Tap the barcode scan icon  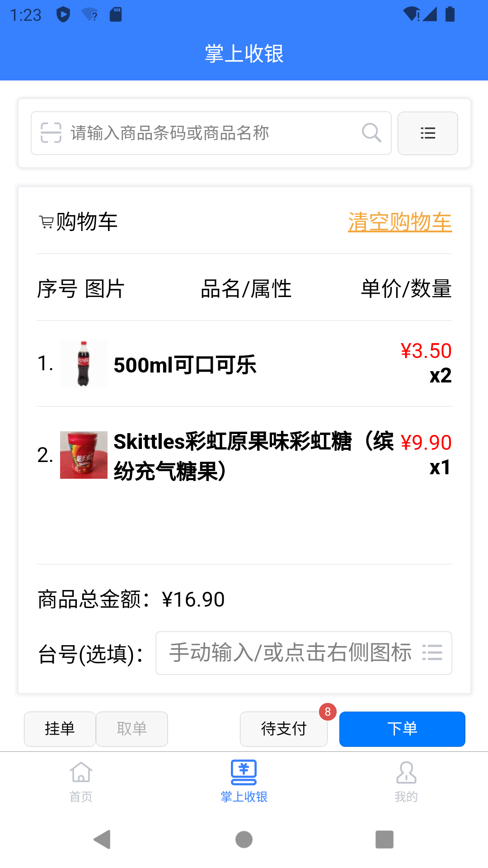click(51, 133)
